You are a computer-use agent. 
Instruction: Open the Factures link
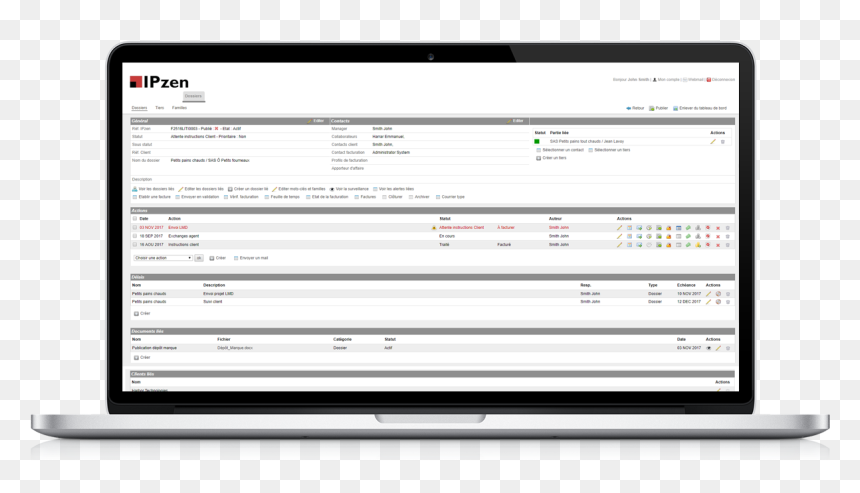pyautogui.click(x=365, y=197)
